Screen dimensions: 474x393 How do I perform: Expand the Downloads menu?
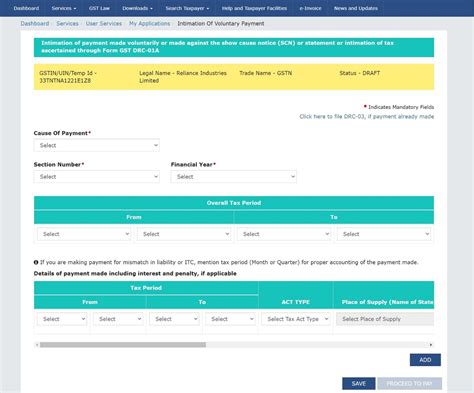137,8
